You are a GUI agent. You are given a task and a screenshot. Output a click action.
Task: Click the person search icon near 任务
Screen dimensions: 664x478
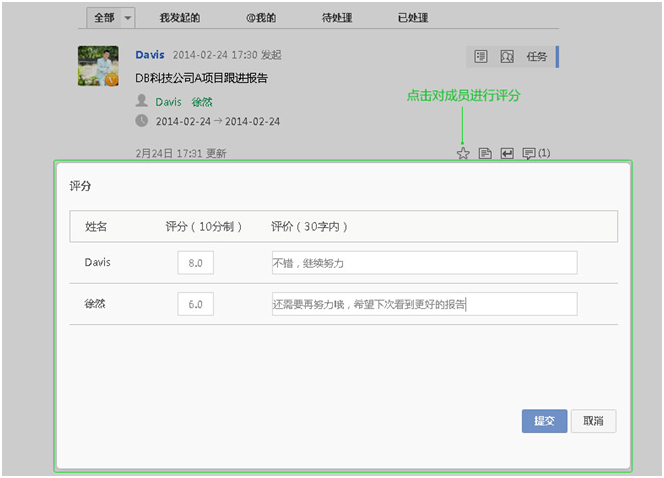point(507,56)
